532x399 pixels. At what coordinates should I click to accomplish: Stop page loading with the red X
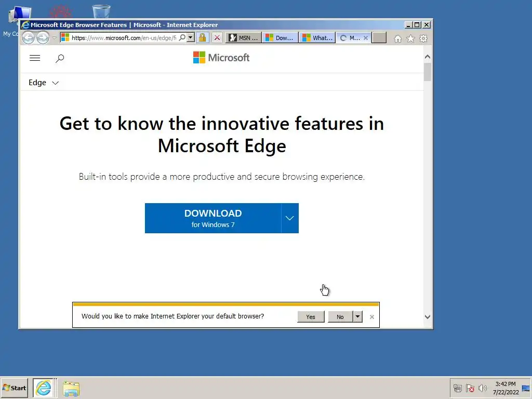pos(217,37)
